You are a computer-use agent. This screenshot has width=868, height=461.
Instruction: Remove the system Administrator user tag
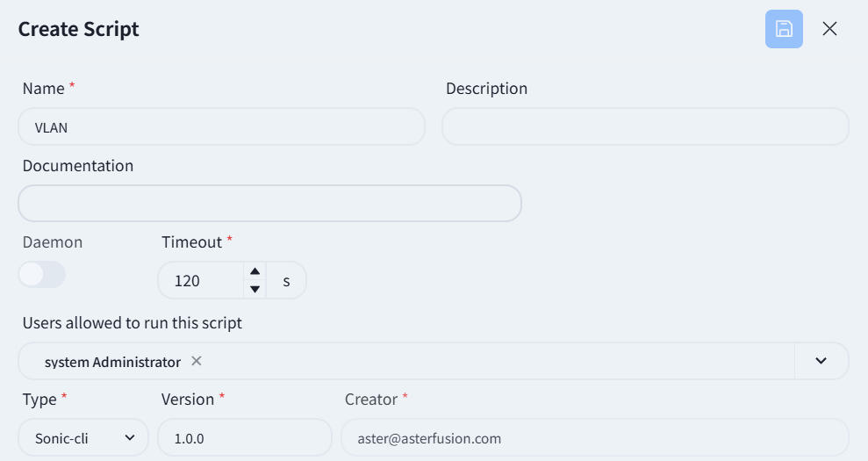[196, 361]
